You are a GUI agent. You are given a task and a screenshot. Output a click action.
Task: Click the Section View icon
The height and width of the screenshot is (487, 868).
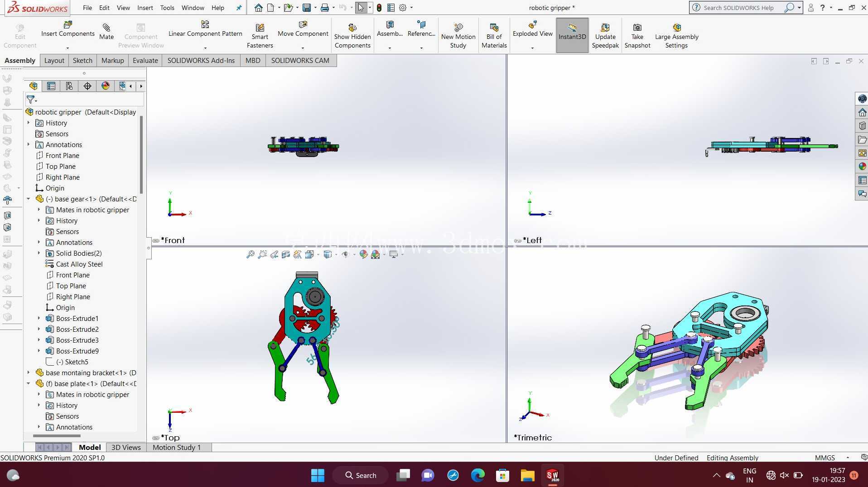(x=286, y=254)
